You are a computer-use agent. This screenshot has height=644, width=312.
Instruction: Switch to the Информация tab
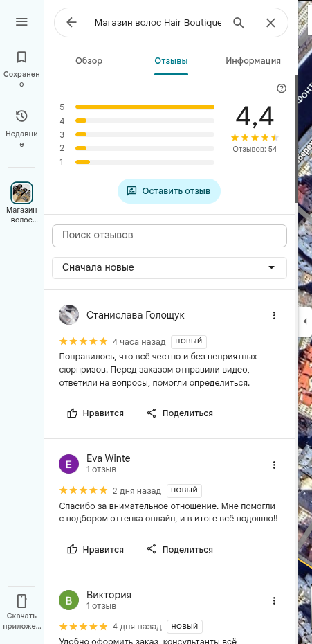[253, 61]
